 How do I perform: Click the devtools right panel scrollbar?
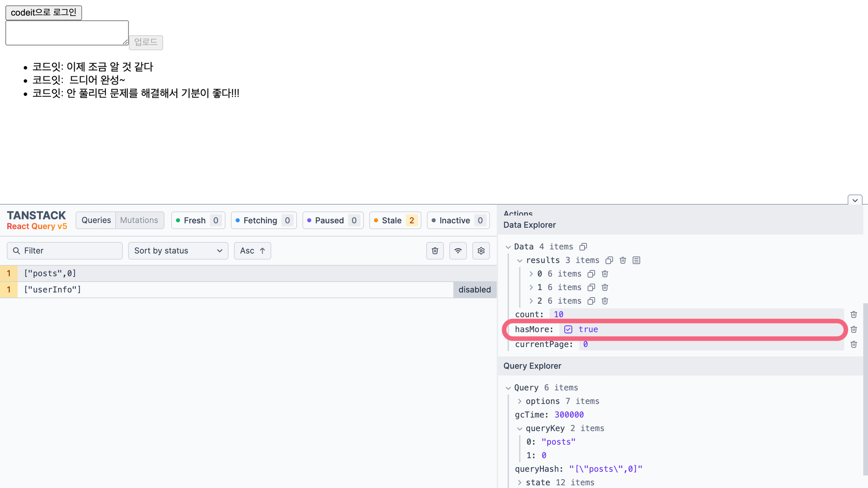coord(865,389)
